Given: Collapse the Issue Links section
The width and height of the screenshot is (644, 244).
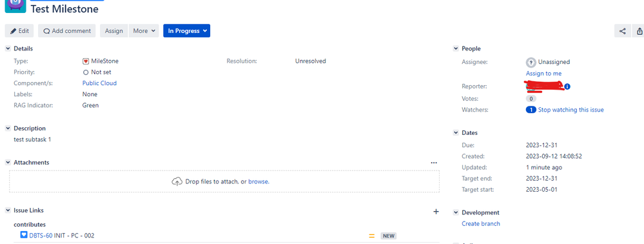Looking at the screenshot, I should (8, 210).
